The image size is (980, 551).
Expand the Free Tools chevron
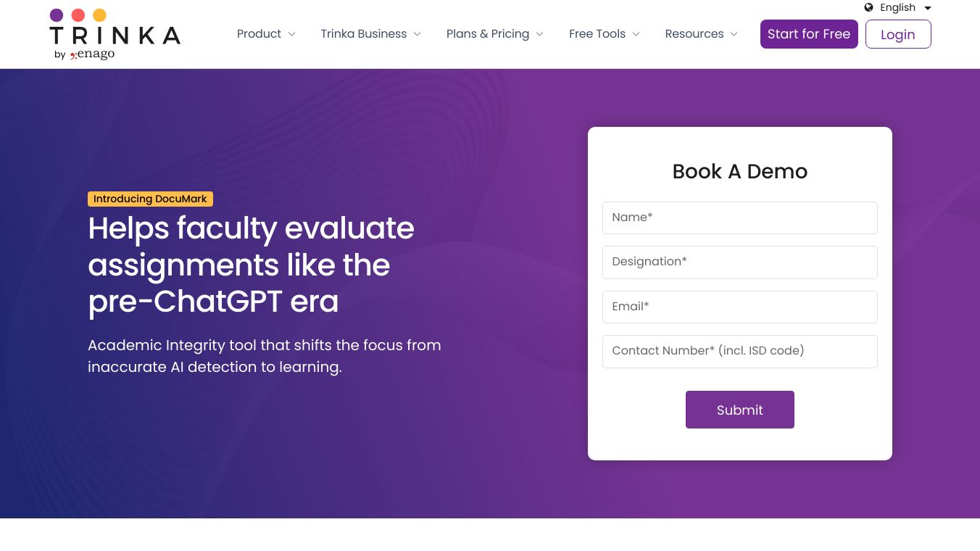pyautogui.click(x=636, y=34)
